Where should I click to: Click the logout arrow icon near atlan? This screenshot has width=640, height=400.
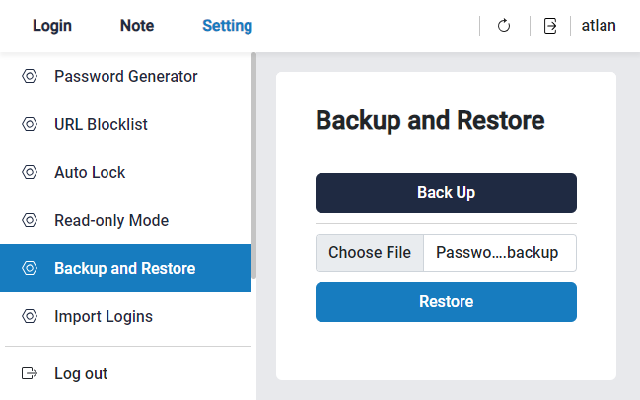click(x=550, y=26)
